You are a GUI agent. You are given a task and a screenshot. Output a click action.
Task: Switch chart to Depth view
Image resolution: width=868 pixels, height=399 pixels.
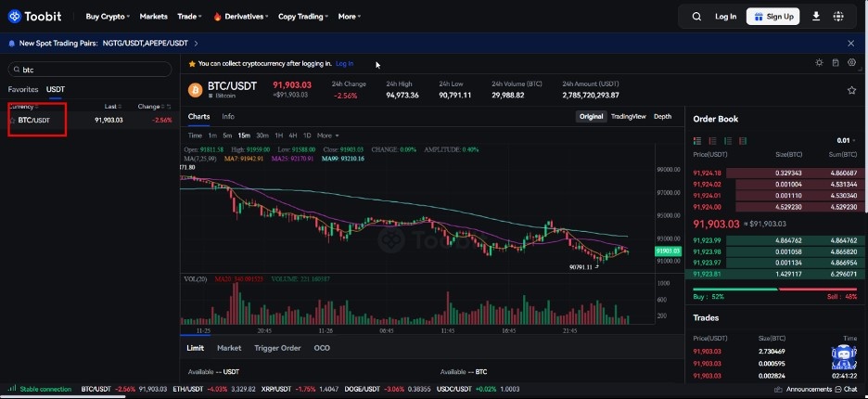click(x=663, y=116)
